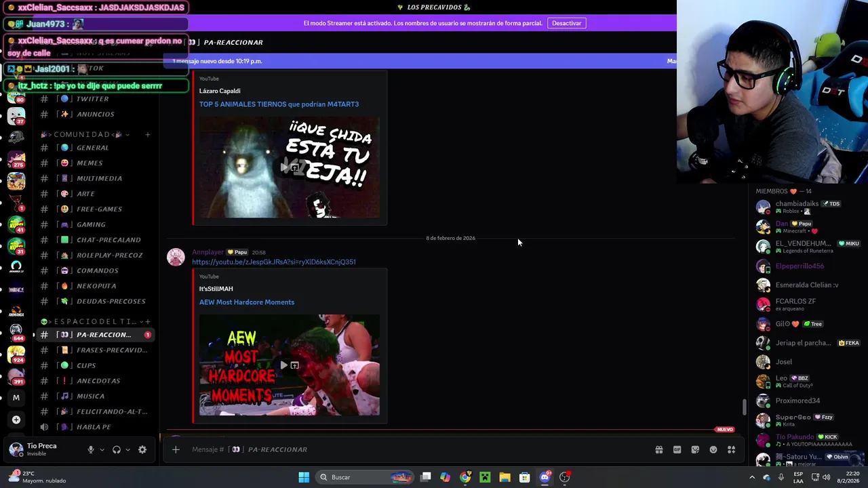Open the emoji picker
Image resolution: width=868 pixels, height=488 pixels.
pos(713,449)
